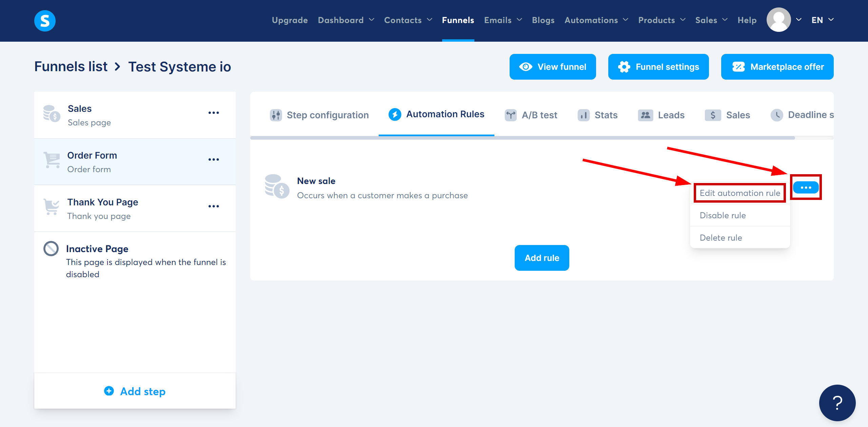Click the Marketplace offer button
The height and width of the screenshot is (427, 868).
click(x=777, y=67)
